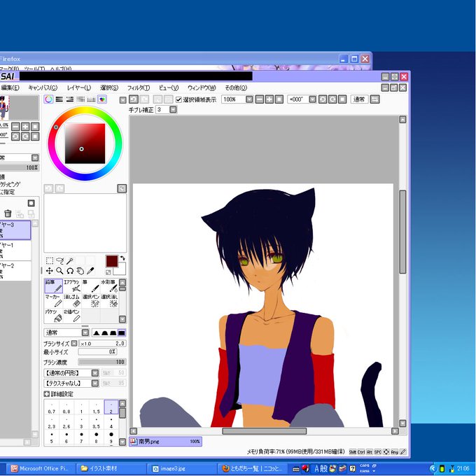
Task: Toggle the scratchpad panel icon
Action: (x=102, y=99)
